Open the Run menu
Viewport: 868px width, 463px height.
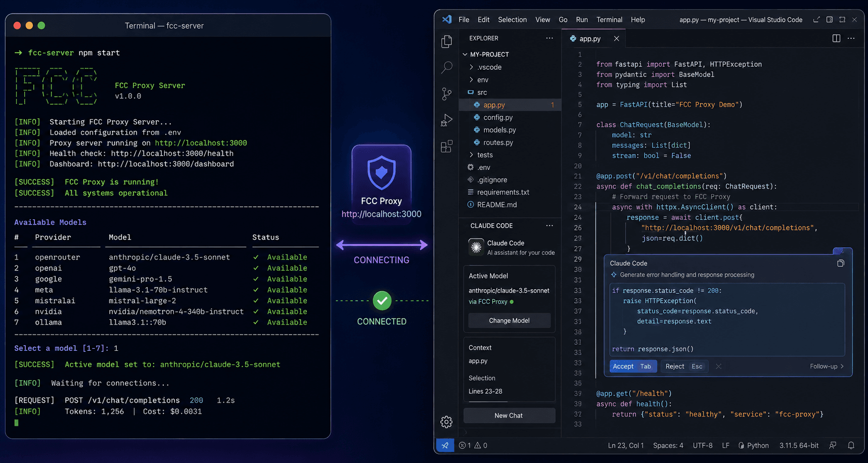582,20
